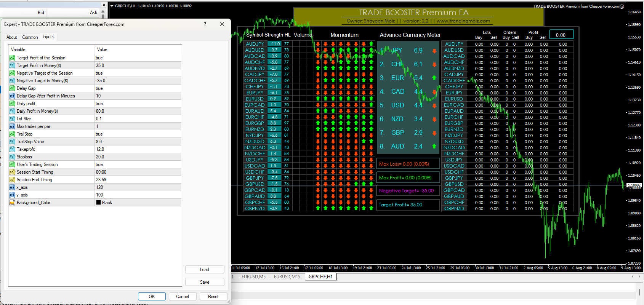This screenshot has width=644, height=305.
Task: Edit the Session Start Timing value 00:00
Action: coord(138,172)
